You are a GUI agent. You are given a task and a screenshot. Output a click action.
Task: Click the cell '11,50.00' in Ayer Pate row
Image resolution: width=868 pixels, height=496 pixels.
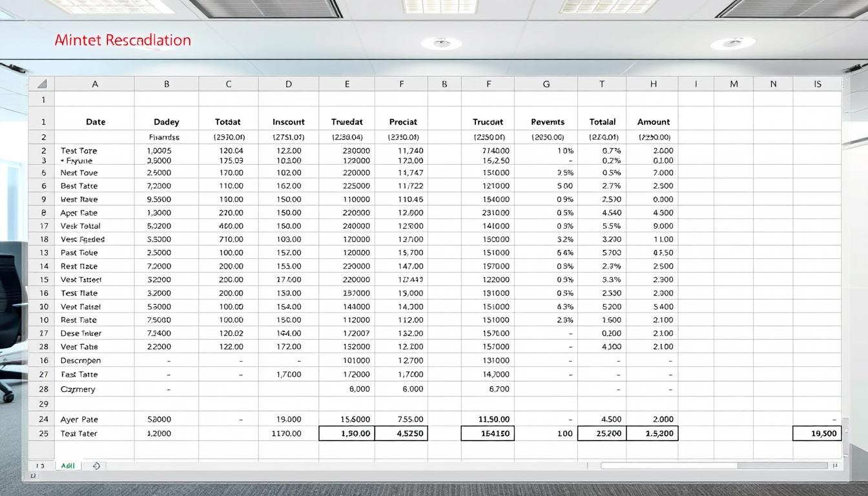pyautogui.click(x=488, y=419)
